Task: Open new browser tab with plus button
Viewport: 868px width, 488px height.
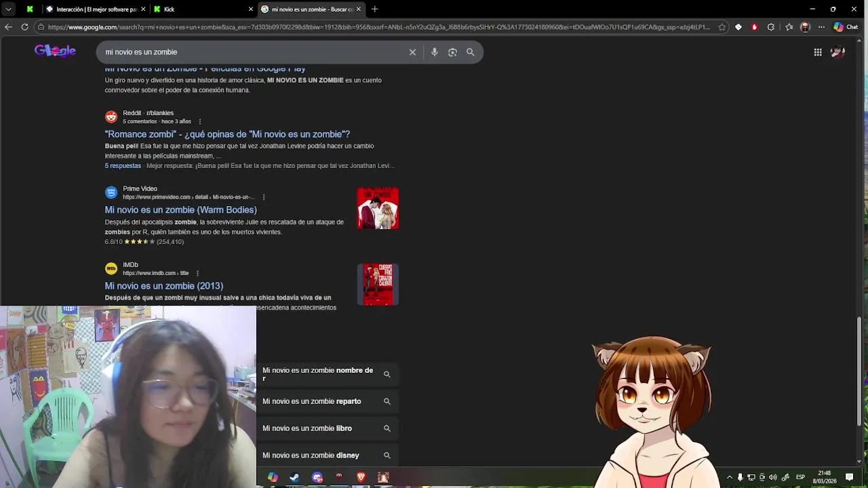Action: (x=374, y=9)
